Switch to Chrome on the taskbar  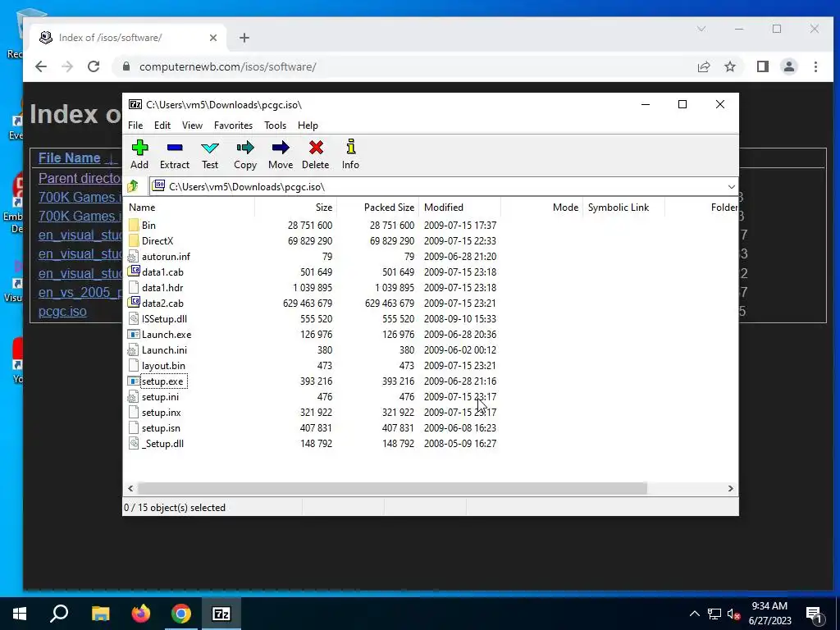[x=181, y=614]
